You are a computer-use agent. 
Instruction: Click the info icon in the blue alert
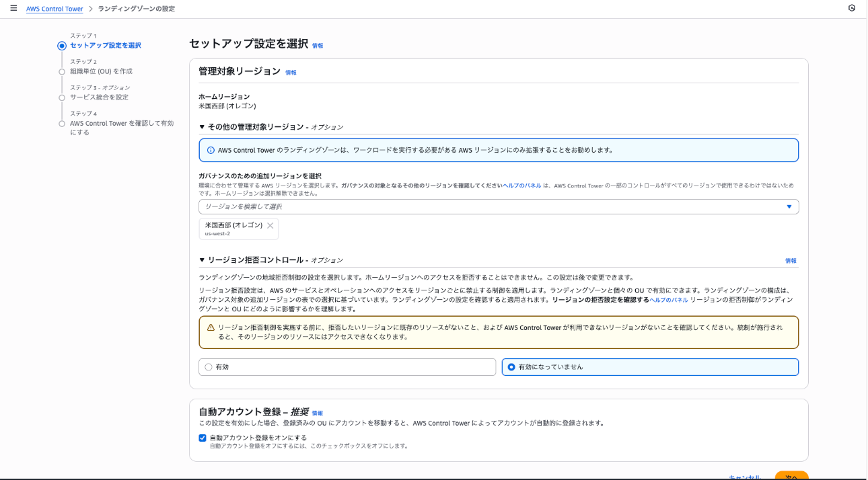pyautogui.click(x=211, y=150)
